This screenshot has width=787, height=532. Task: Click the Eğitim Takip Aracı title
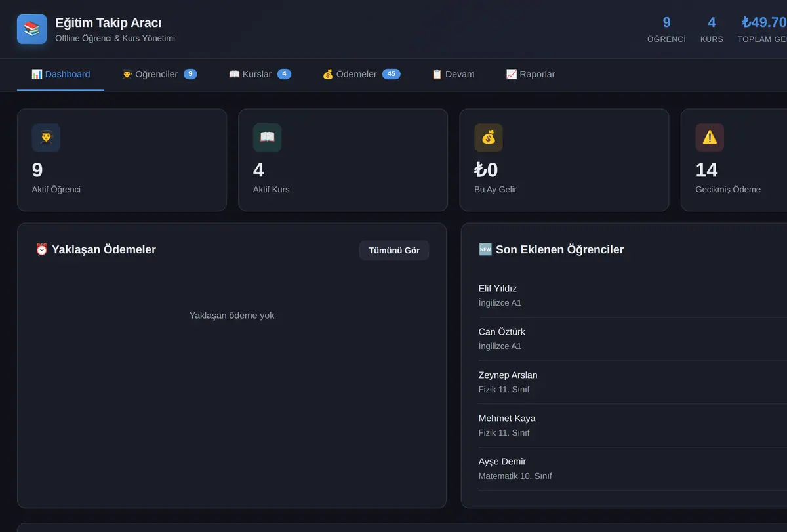(x=108, y=23)
